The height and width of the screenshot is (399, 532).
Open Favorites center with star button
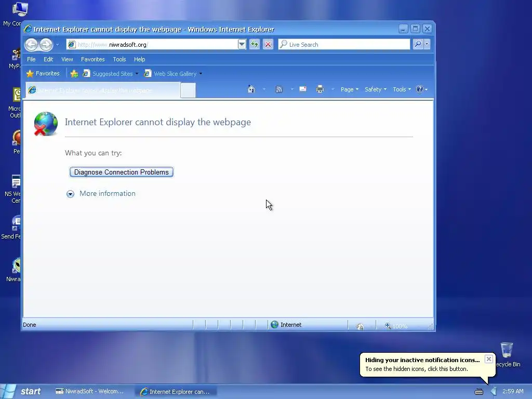(43, 74)
